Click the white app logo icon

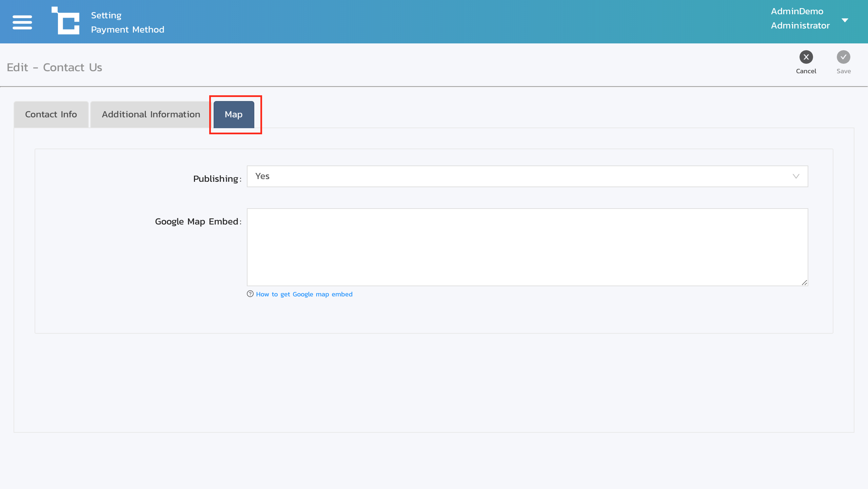[66, 21]
